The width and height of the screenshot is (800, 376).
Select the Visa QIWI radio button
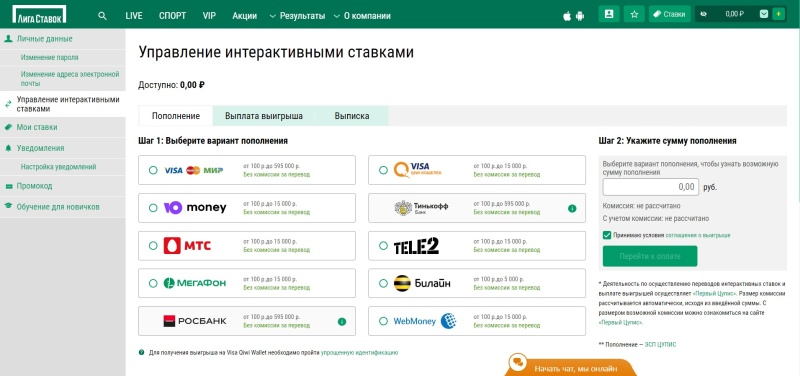[383, 170]
